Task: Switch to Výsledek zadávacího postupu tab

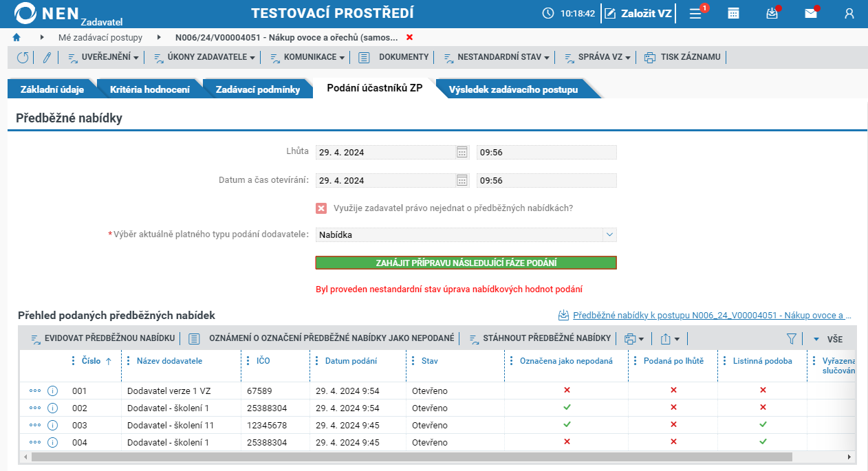Action: pyautogui.click(x=513, y=89)
